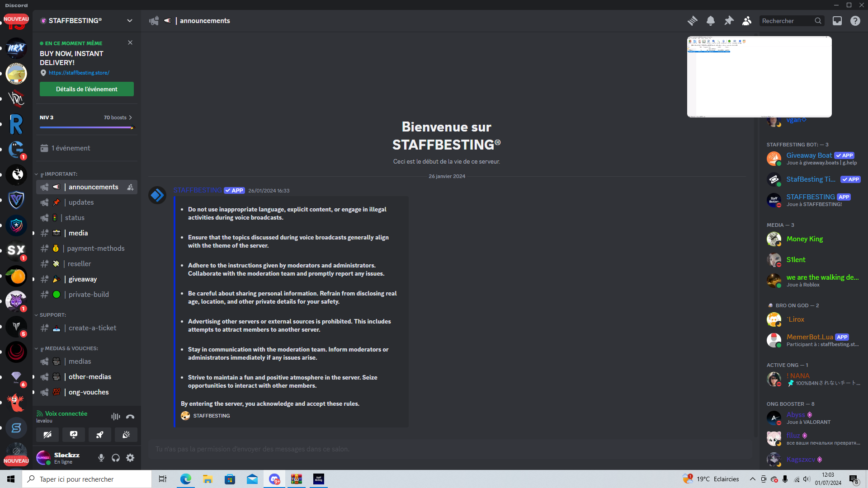The image size is (868, 488).
Task: Open Task View on taskbar
Action: [163, 479]
